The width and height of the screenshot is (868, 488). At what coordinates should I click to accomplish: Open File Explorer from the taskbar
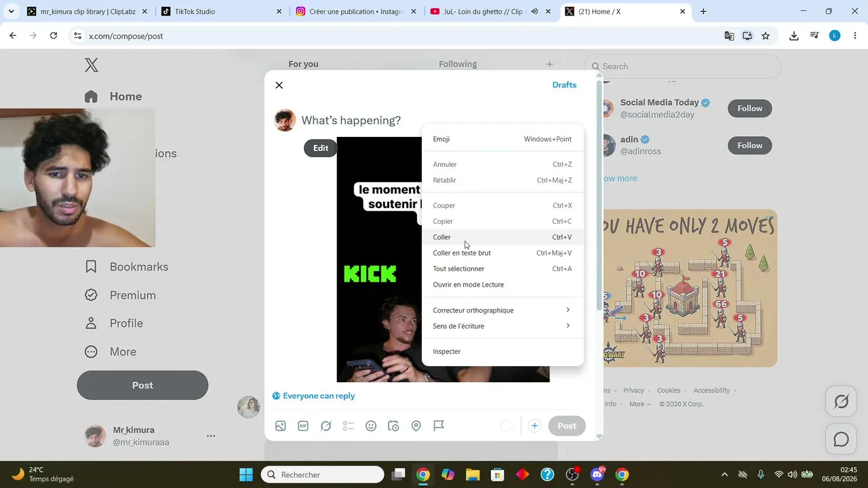pyautogui.click(x=473, y=474)
